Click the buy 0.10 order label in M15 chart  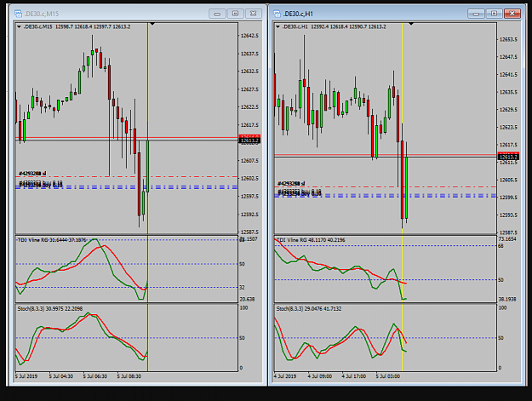click(x=41, y=184)
